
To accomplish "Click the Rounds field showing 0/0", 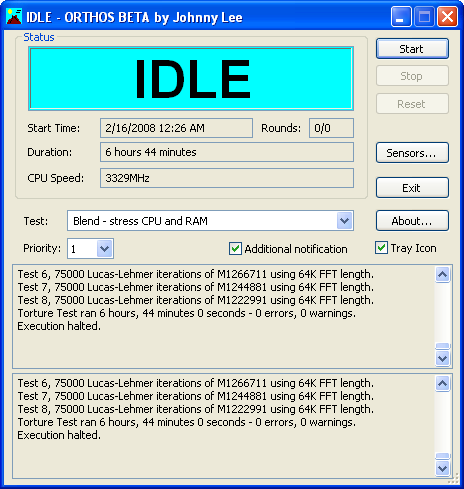I will point(331,128).
